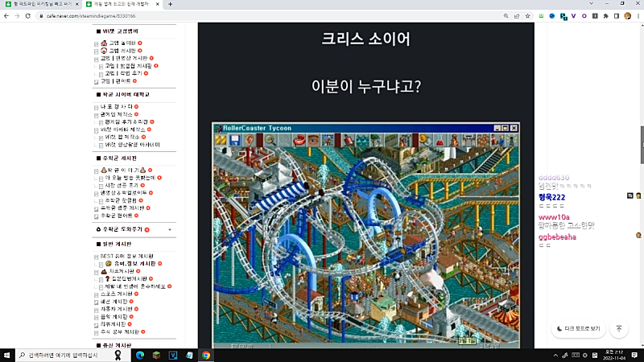Open the cube block app on taskbar
The height and width of the screenshot is (362, 644).
coord(156,356)
